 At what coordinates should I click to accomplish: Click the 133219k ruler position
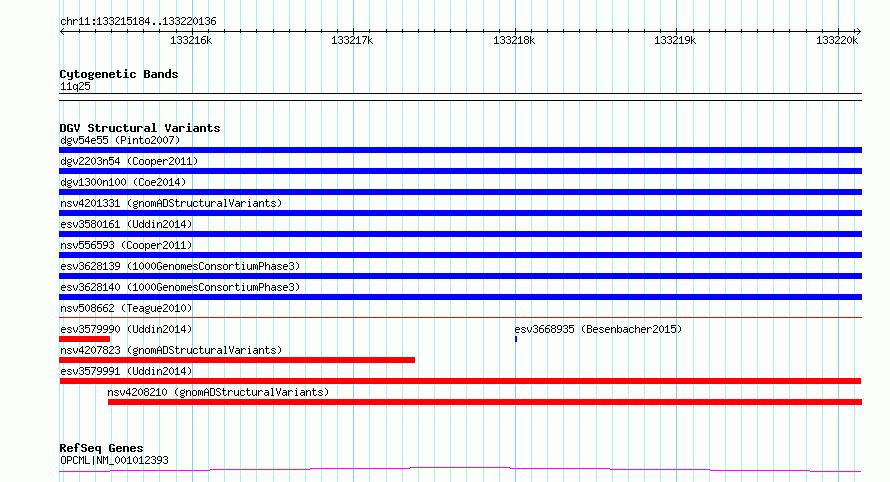pos(675,40)
